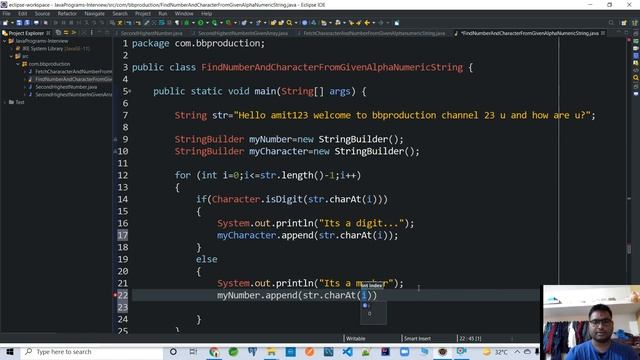Open the File menu
640x360 pixels.
pyautogui.click(x=6, y=13)
